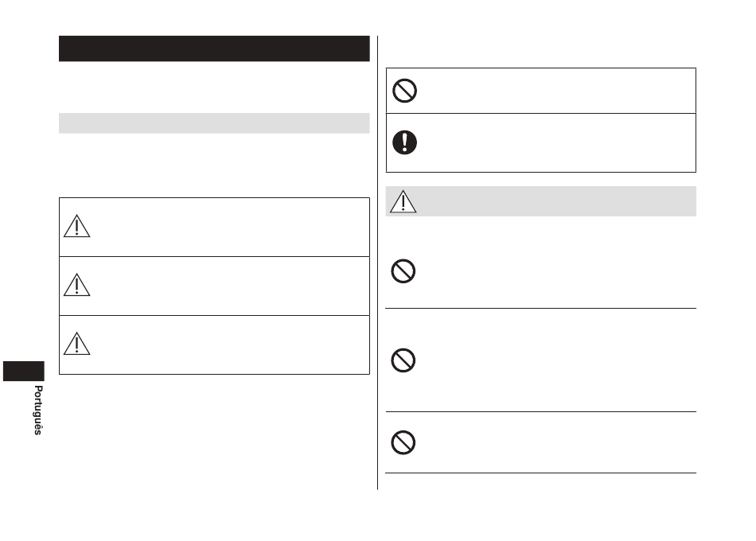756x541 pixels.
Task: Select the black tab block above Português
Action: point(24,372)
